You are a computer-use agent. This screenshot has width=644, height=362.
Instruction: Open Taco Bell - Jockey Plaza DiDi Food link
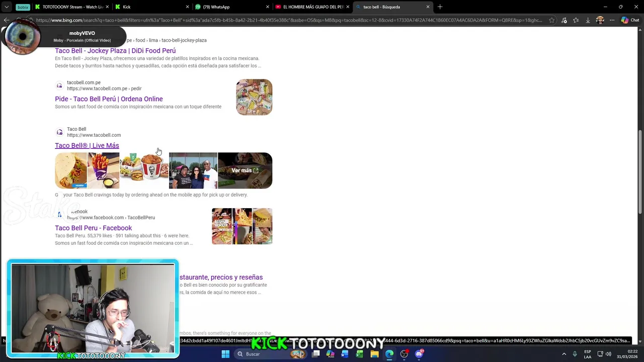[x=115, y=51]
